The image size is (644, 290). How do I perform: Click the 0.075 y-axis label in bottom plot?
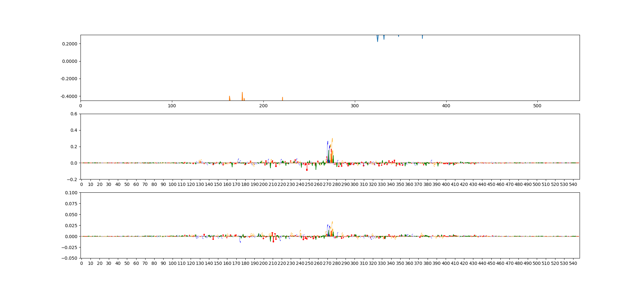tap(71, 204)
